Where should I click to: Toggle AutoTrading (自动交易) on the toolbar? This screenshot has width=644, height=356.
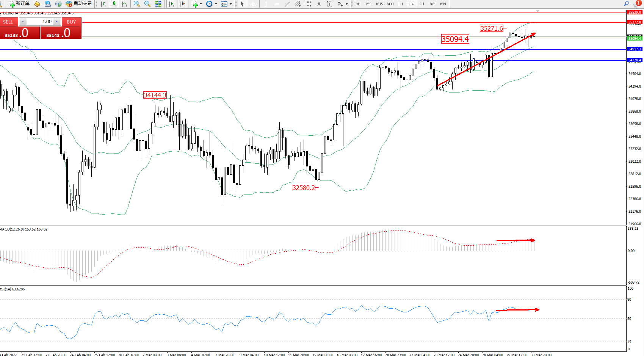click(79, 4)
